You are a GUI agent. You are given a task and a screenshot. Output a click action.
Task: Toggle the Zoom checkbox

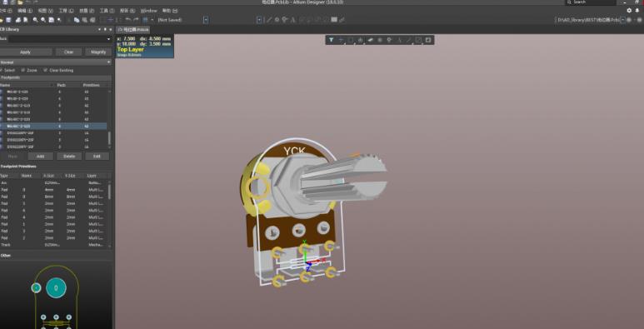23,70
